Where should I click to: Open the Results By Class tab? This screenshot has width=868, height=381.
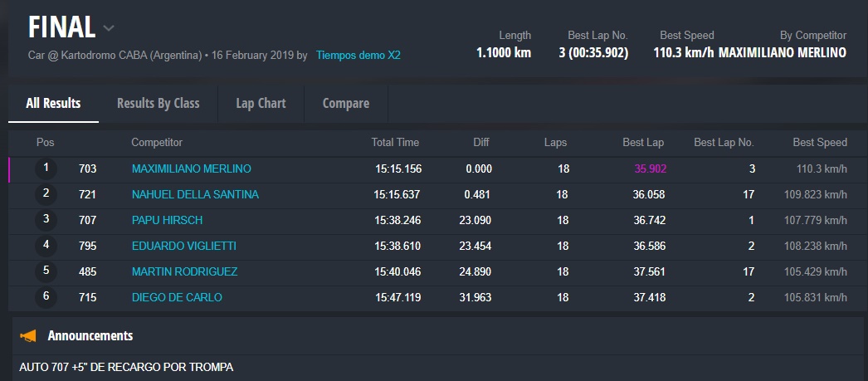pos(158,104)
